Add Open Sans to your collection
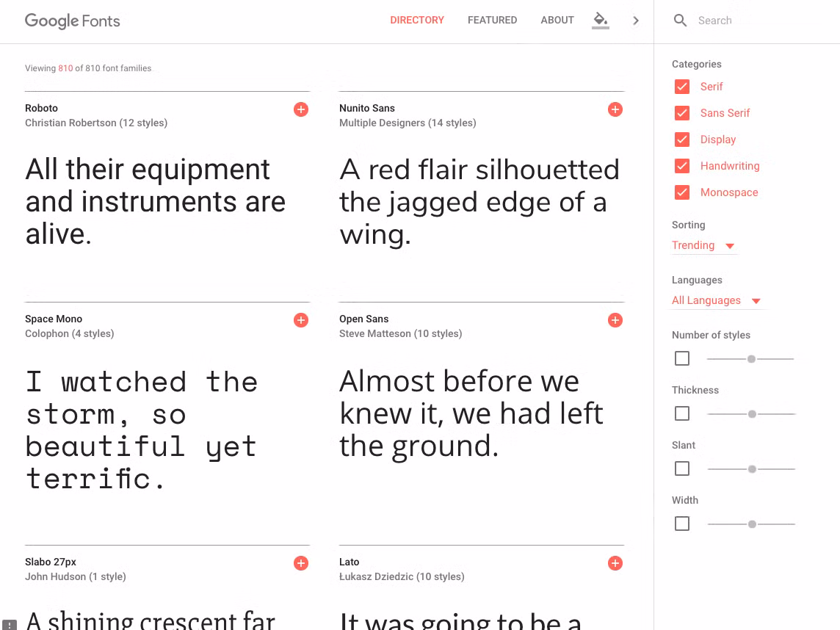Image resolution: width=840 pixels, height=630 pixels. click(615, 320)
